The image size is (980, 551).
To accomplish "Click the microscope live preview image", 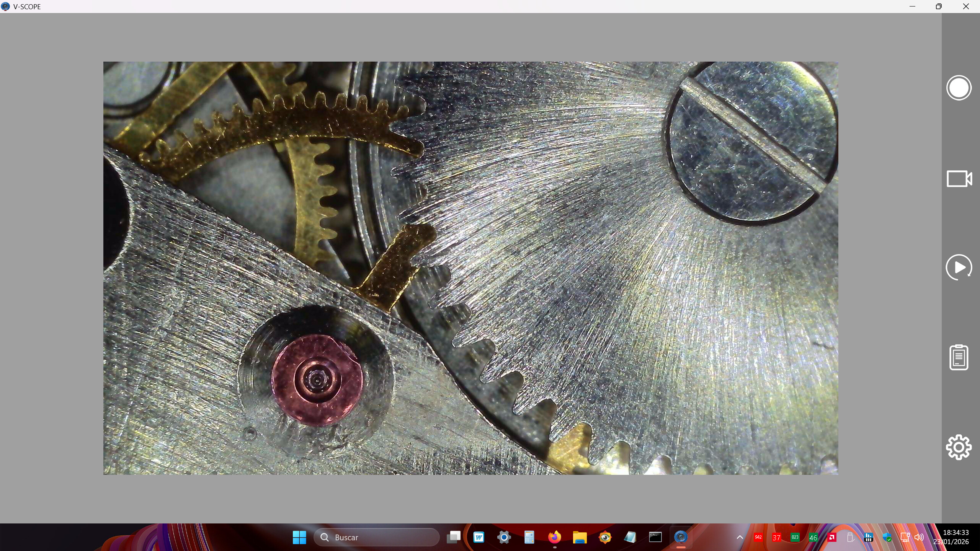I will point(470,268).
